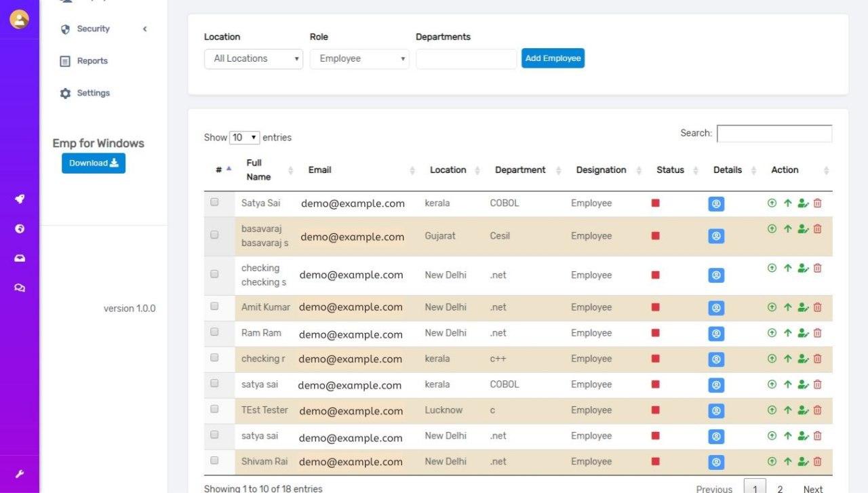Check the box for Satya Sai kerala first row
868x493 pixels.
215,202
